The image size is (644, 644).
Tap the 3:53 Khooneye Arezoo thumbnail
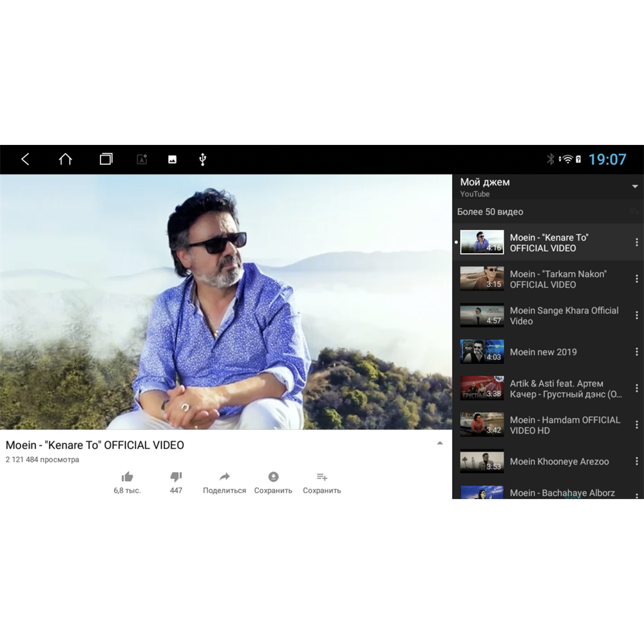coord(482,461)
